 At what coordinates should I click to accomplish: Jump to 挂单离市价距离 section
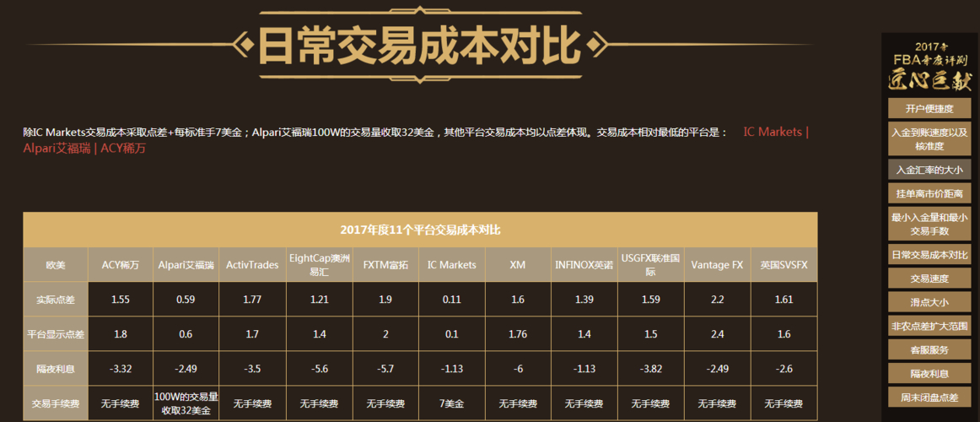click(929, 193)
